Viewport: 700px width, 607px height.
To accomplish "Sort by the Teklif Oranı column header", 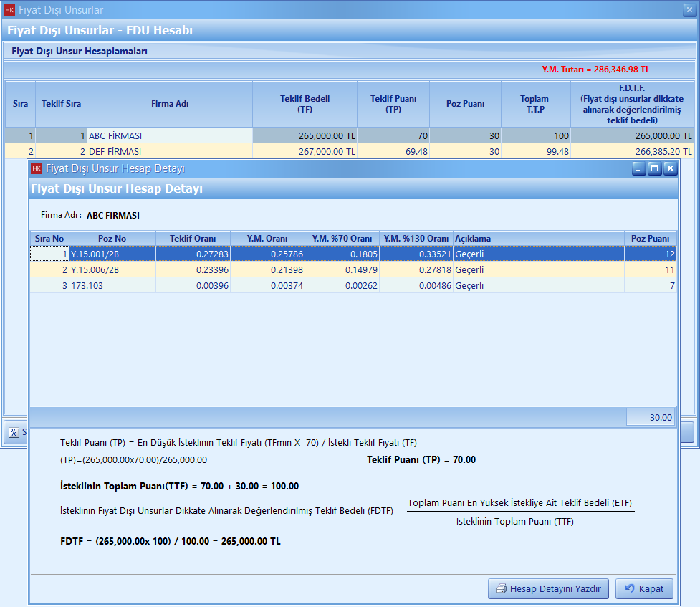I will point(193,239).
